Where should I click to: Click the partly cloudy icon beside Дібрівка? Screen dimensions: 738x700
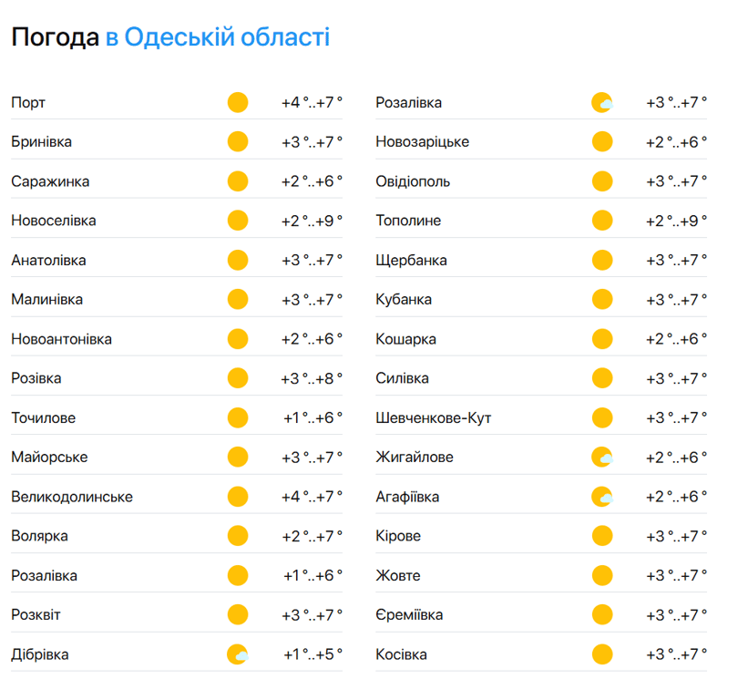click(x=238, y=654)
